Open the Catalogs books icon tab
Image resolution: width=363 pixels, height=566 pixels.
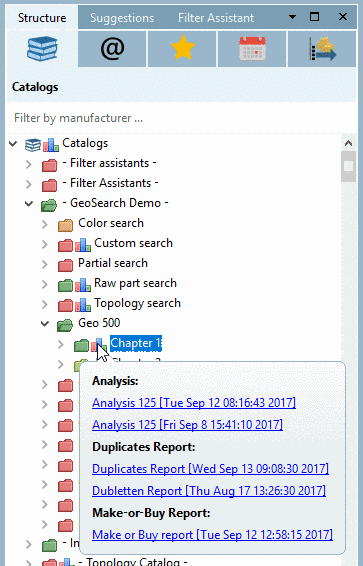point(42,49)
